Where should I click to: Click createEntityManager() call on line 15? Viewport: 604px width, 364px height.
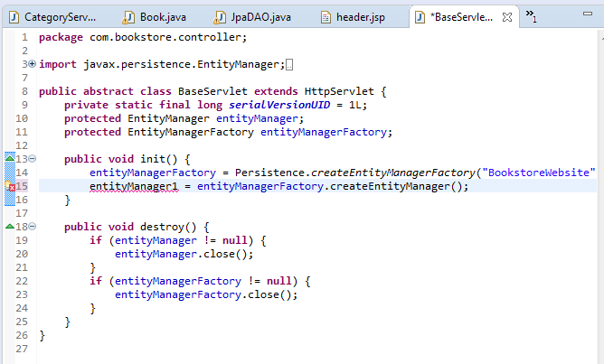[396, 186]
